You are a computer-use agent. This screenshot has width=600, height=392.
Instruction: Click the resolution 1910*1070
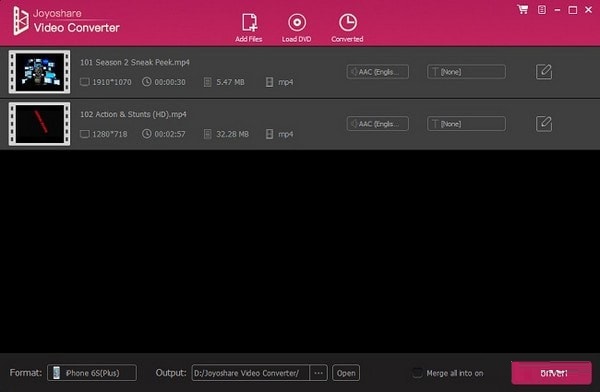[x=112, y=82]
